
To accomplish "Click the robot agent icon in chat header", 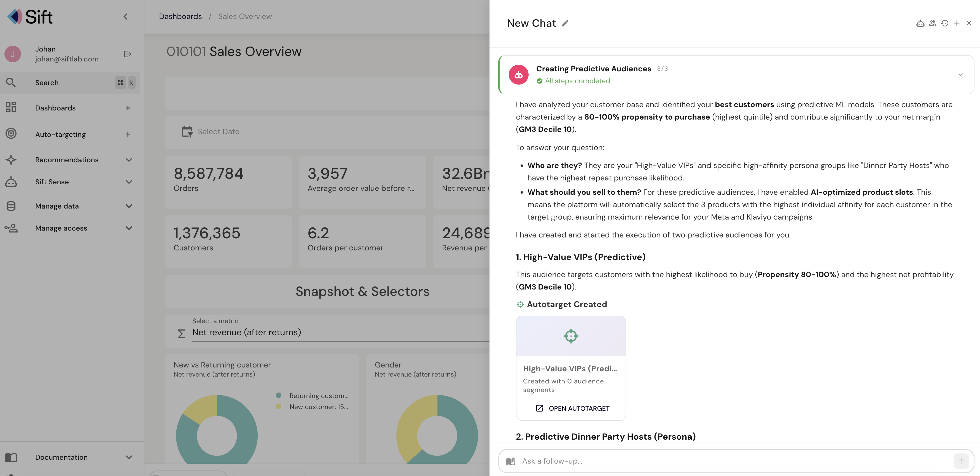I will point(920,24).
